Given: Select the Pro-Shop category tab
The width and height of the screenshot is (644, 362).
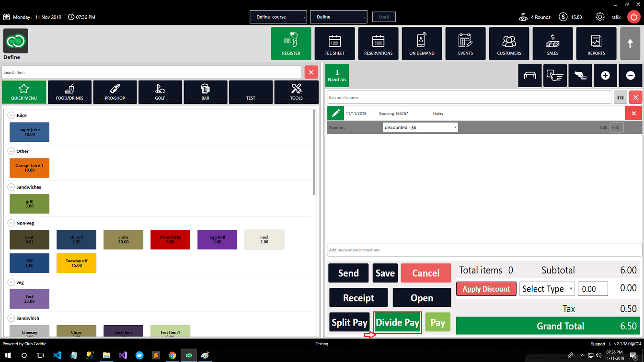Looking at the screenshot, I should tap(115, 92).
